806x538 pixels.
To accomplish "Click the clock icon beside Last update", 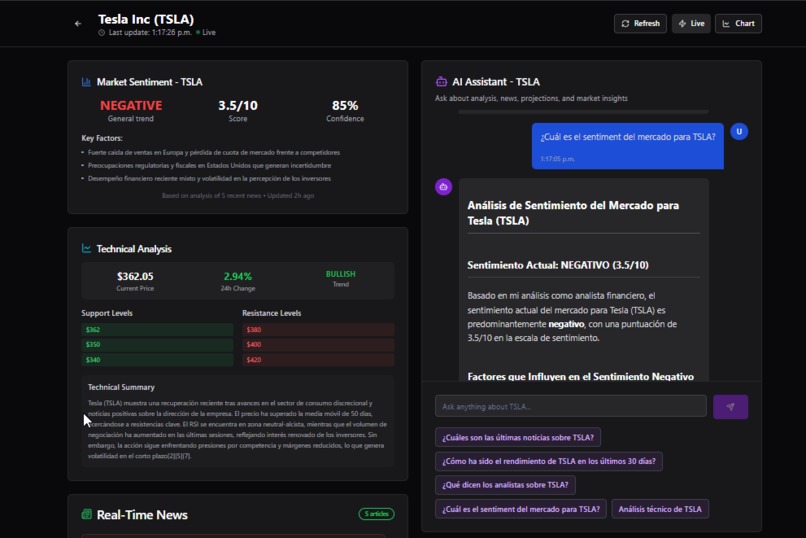I will (101, 32).
